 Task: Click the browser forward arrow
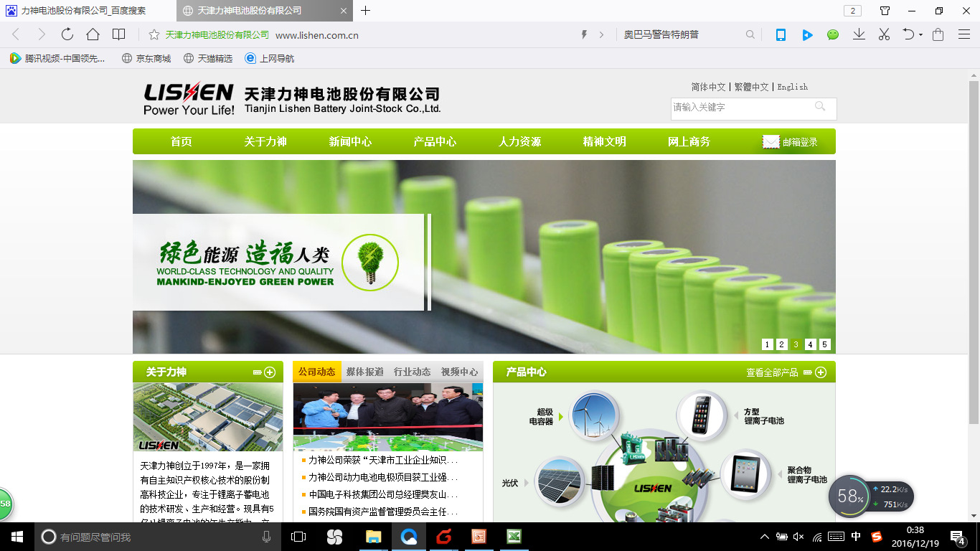click(x=41, y=34)
